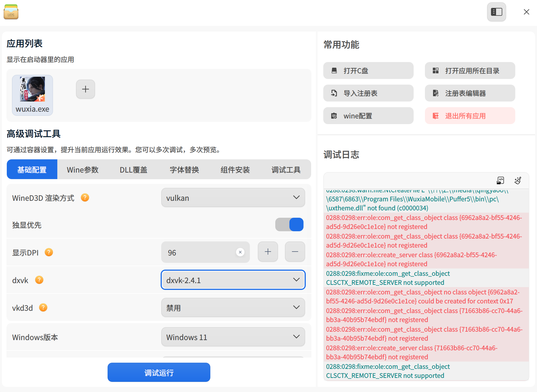This screenshot has height=392, width=537.
Task: Open the 组件安装 tab
Action: pos(235,169)
